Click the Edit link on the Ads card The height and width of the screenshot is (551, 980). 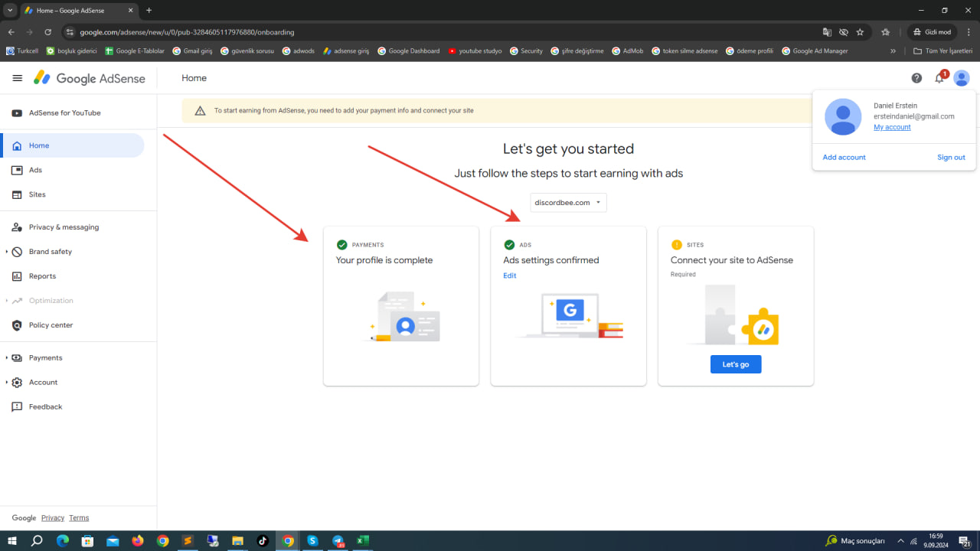point(510,275)
